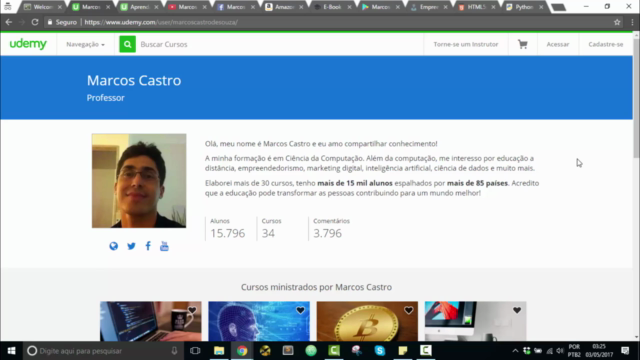Switch to the YouTube Marcos browser tab
Image resolution: width=640 pixels, height=360 pixels.
coord(187,7)
